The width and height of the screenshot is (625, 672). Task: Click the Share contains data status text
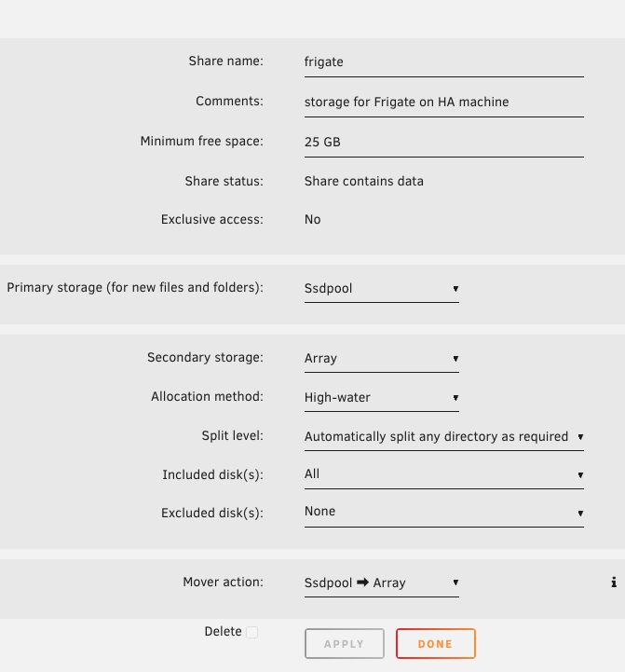point(363,182)
